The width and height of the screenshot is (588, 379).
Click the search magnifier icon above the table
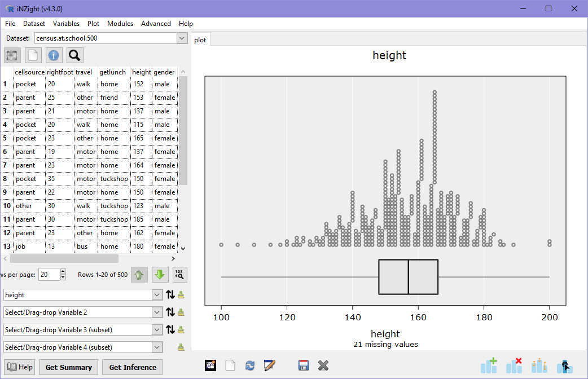click(74, 55)
